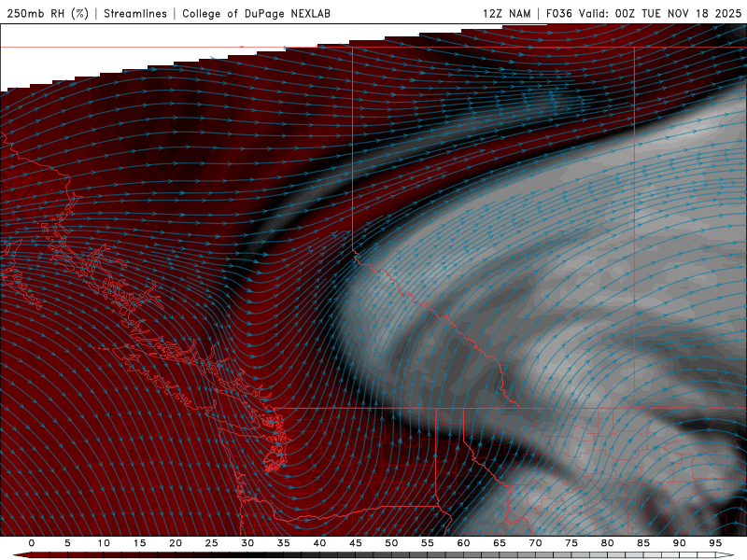This screenshot has width=747, height=560.
Task: Click the 'Streamlines' label in header
Action: point(135,13)
